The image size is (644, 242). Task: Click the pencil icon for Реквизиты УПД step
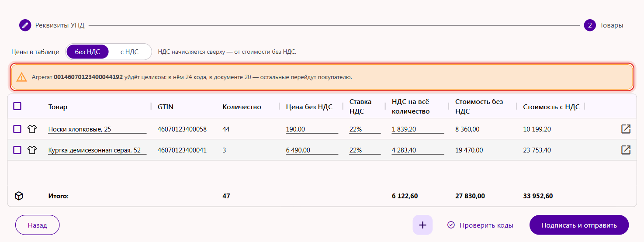(x=25, y=25)
